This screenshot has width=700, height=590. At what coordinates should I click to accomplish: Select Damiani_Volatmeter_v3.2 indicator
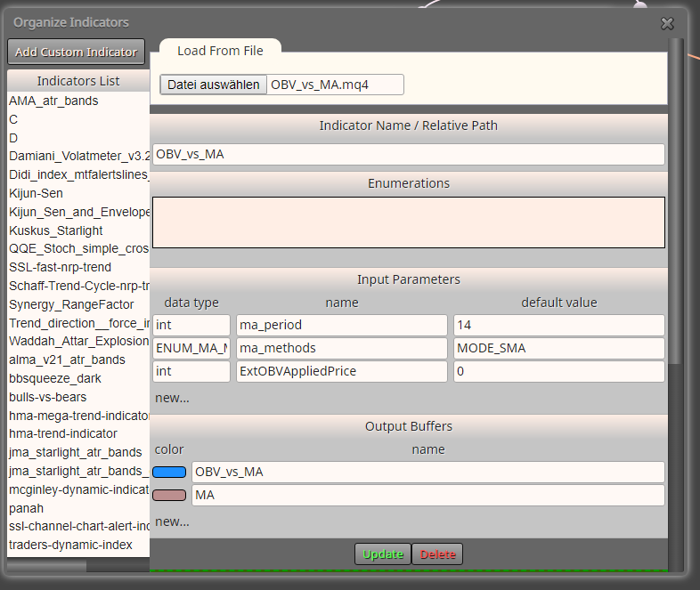pyautogui.click(x=78, y=156)
